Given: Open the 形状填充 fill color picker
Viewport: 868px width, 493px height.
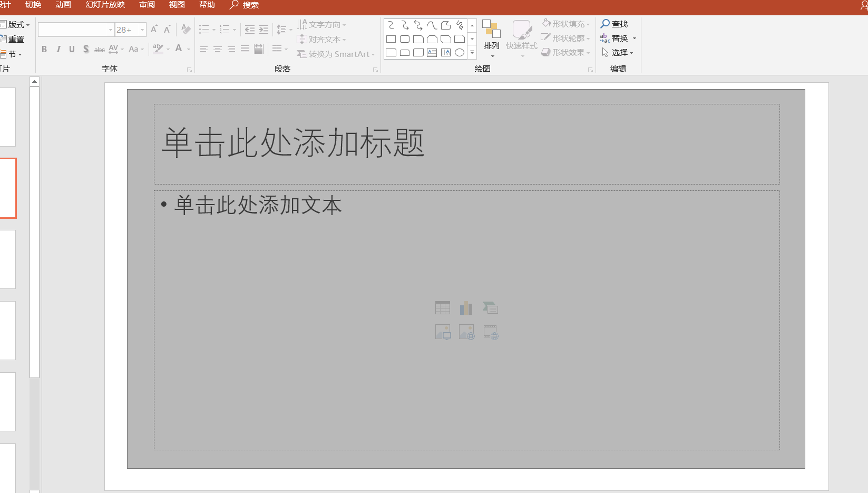Looking at the screenshot, I should coord(565,24).
